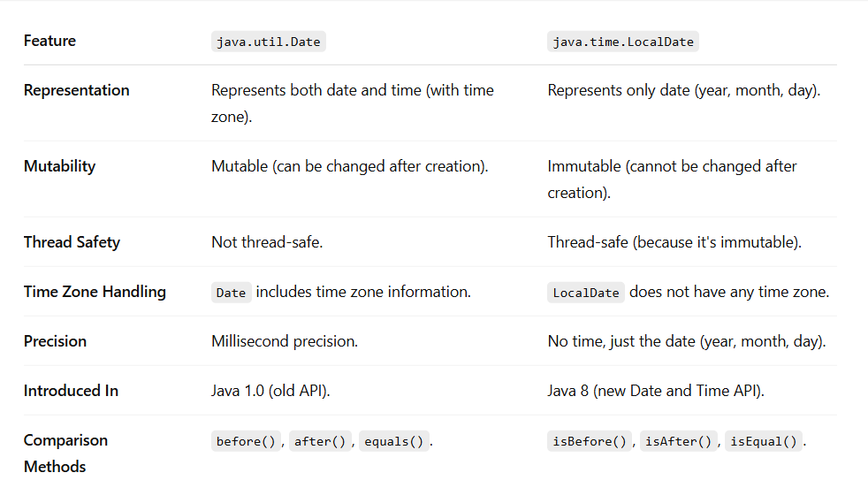Click the equals() code snippet
The height and width of the screenshot is (488, 868).
[x=393, y=441]
